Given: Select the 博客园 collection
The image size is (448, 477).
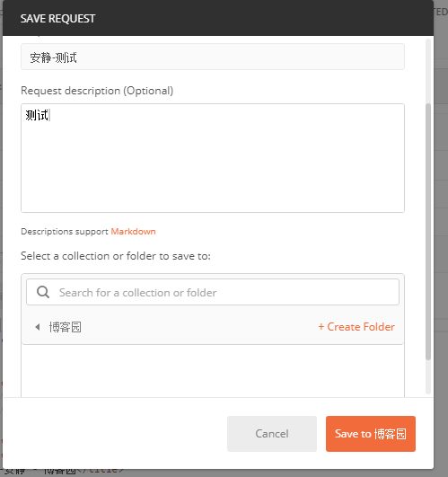Looking at the screenshot, I should pos(65,327).
